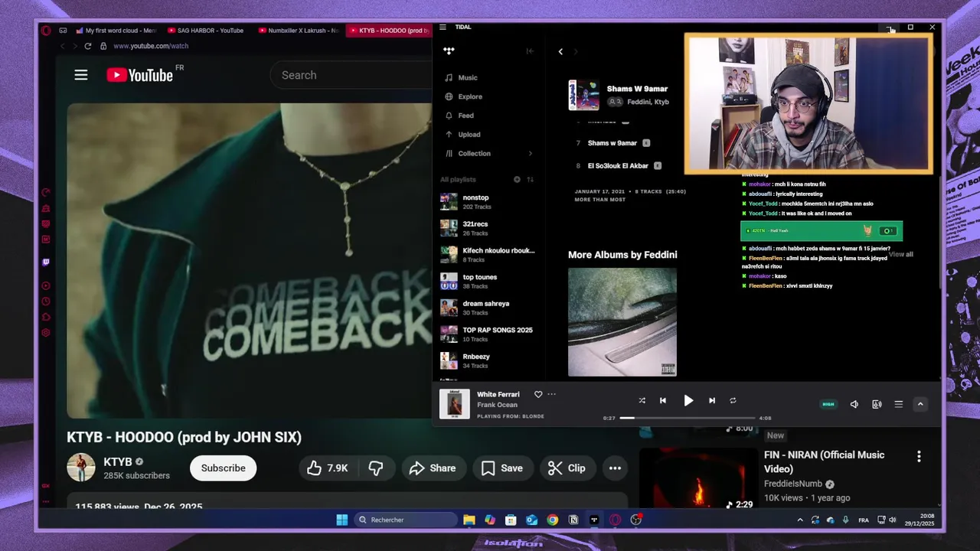
Task: Add a new playlist with the plus icon
Action: tap(517, 179)
